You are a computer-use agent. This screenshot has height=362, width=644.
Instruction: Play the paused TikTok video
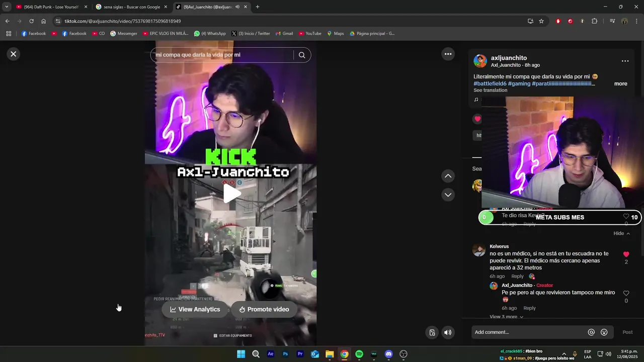coord(231,193)
